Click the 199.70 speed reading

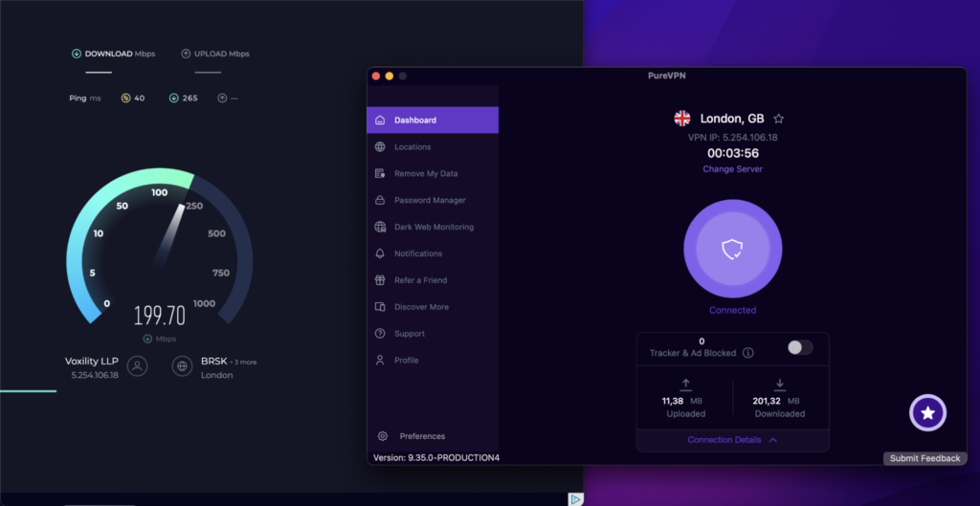(160, 316)
